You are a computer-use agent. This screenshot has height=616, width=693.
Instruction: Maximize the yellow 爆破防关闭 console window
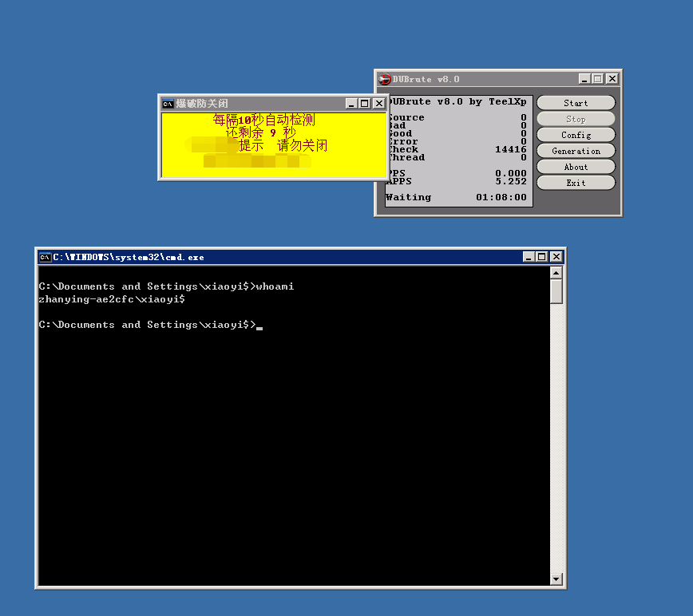point(365,103)
